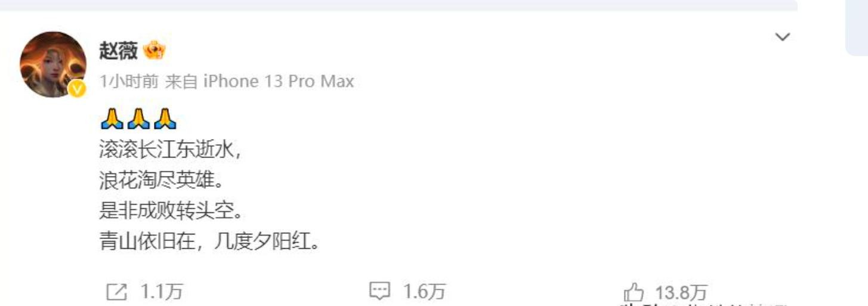The image size is (868, 306).
Task: Click the middle praying hands emoji
Action: (138, 120)
